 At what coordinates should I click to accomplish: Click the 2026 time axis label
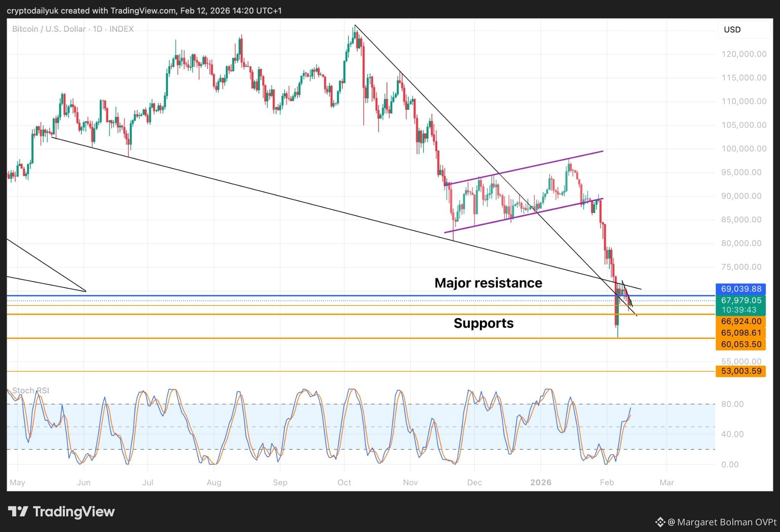541,482
